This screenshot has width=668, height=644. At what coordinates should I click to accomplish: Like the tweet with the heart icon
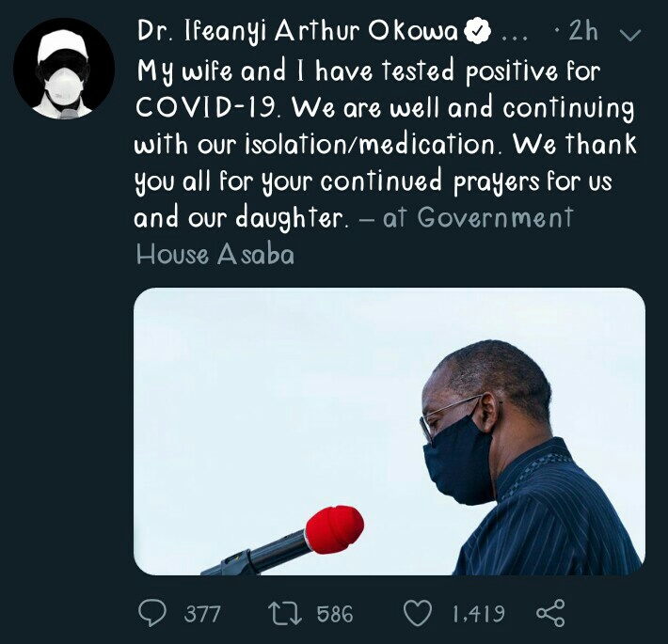point(417,612)
